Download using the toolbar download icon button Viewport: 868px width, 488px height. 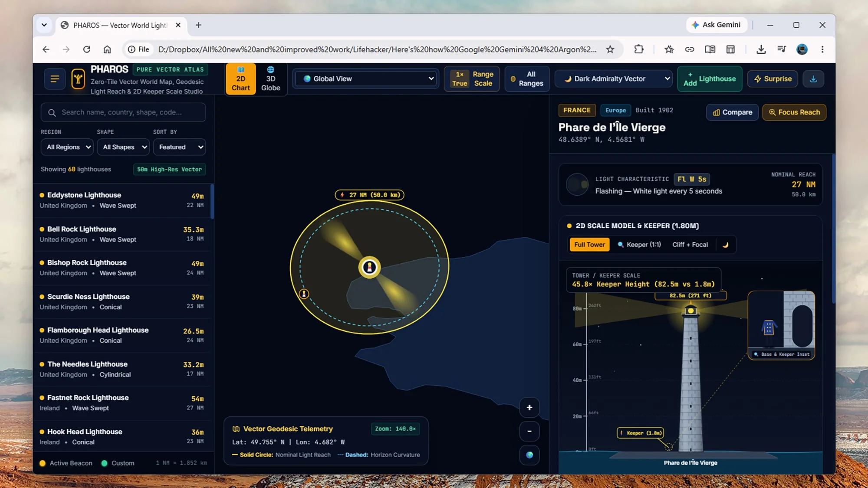pyautogui.click(x=813, y=79)
